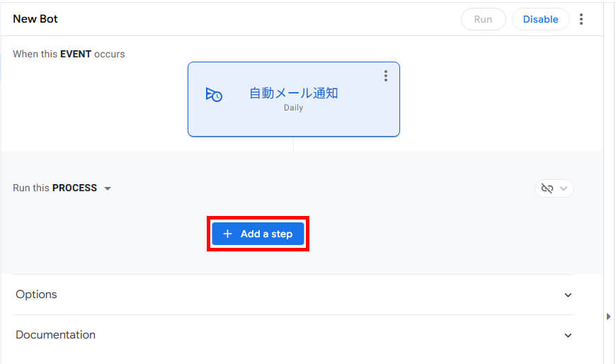The width and height of the screenshot is (616, 364).
Task: Click the Daily schedule label
Action: pos(293,108)
